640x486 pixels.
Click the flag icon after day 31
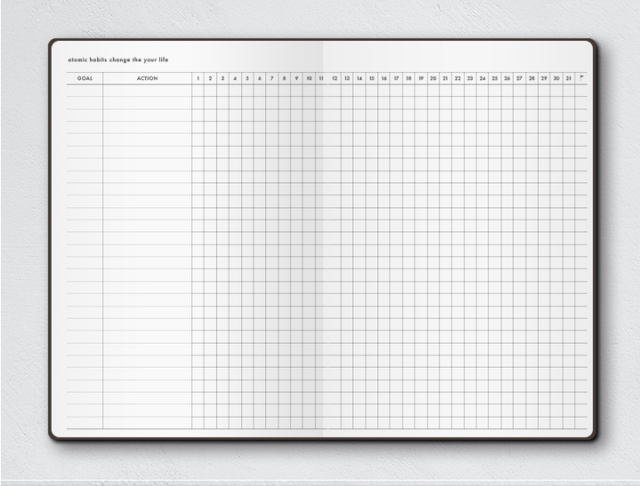click(x=582, y=78)
